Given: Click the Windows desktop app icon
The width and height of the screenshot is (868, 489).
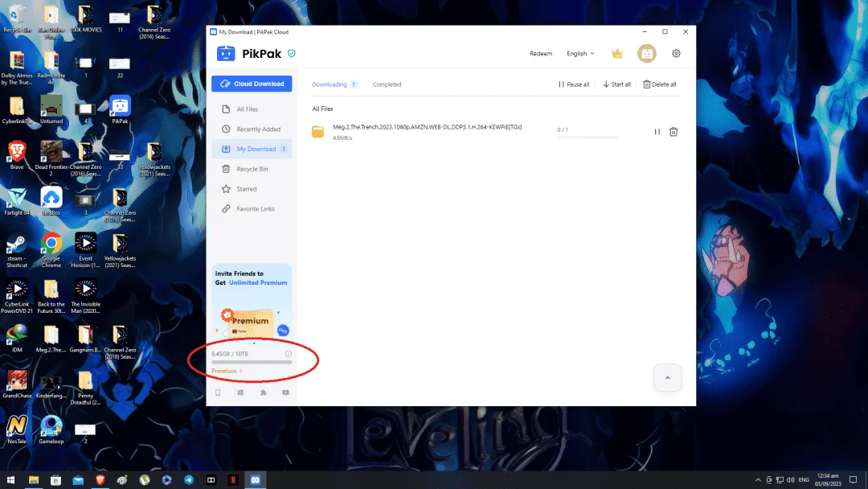Looking at the screenshot, I should pyautogui.click(x=240, y=392).
